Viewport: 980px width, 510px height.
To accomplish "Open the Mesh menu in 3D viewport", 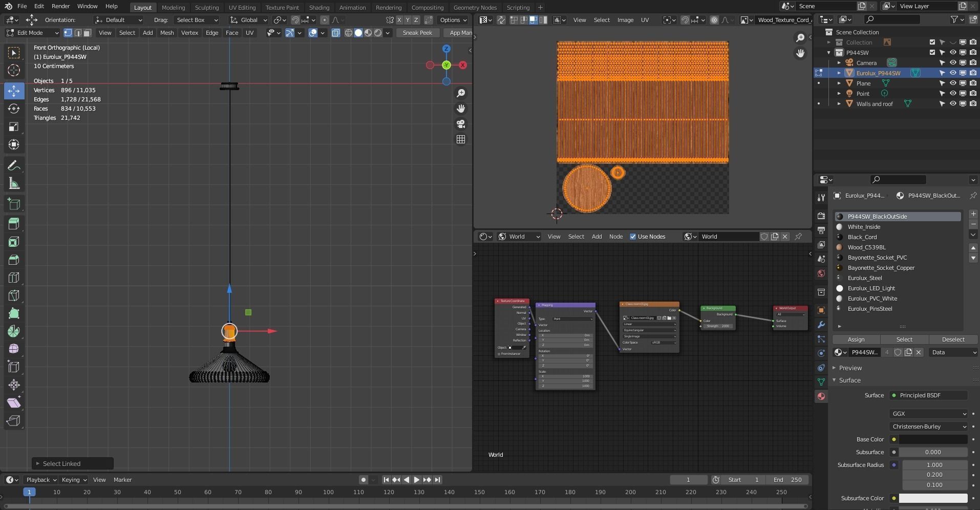I will pos(167,33).
